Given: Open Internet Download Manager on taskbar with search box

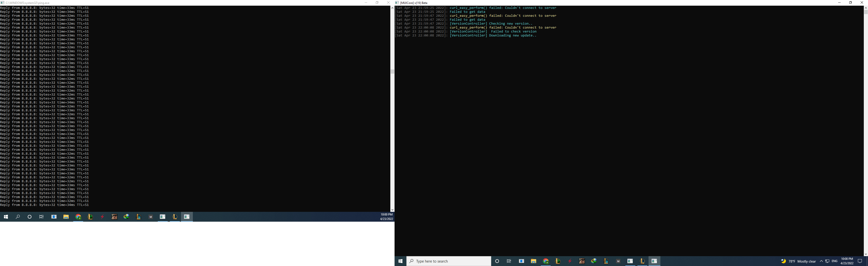Looking at the screenshot, I should click(x=594, y=261).
